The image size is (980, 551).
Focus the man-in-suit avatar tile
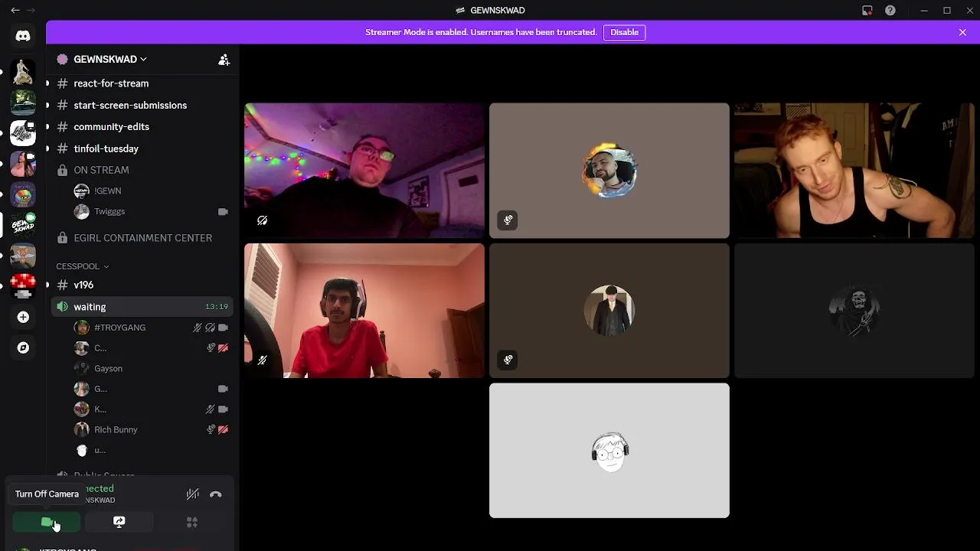609,311
